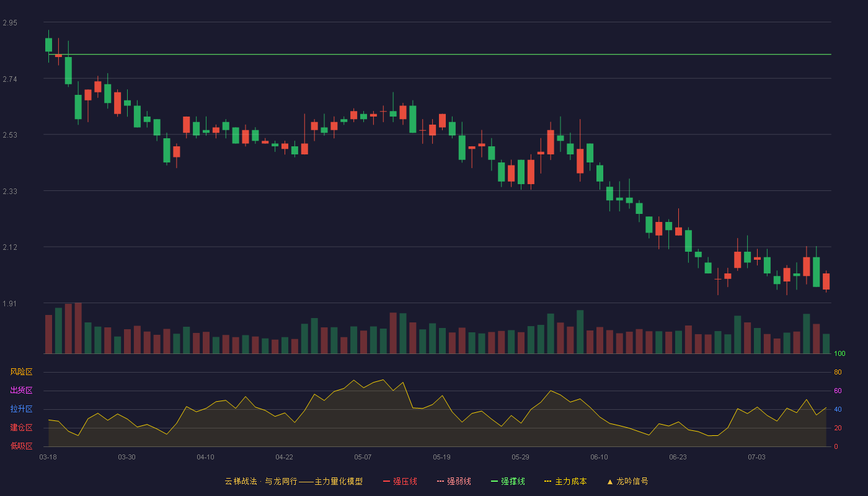868x496 pixels.
Task: Click the 低吸区 zone label
Action: click(x=21, y=446)
